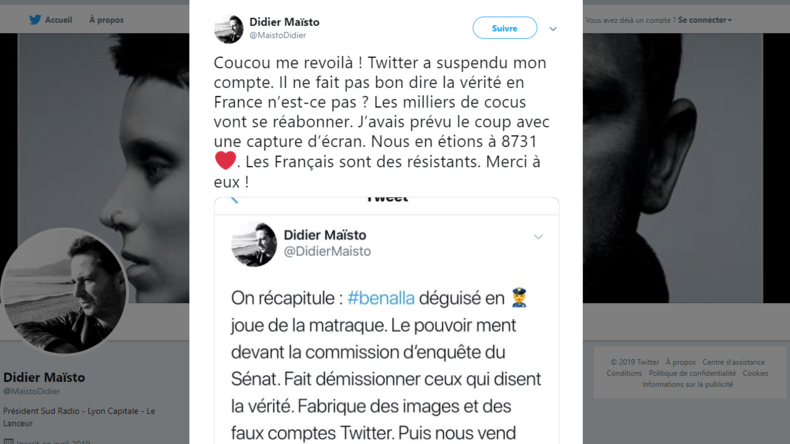Click the Suivre follow button

click(504, 28)
